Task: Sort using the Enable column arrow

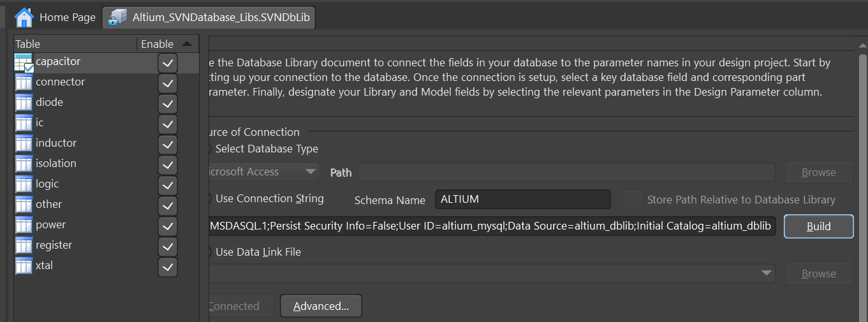Action: click(186, 44)
